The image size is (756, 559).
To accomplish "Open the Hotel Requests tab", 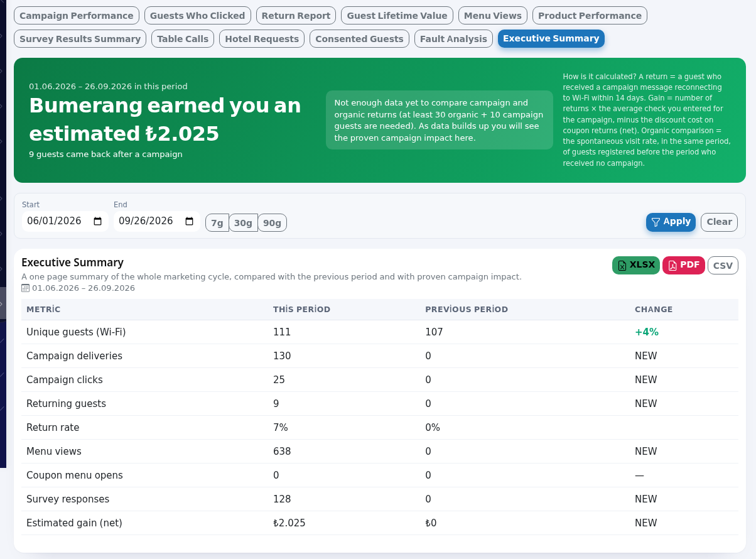I will pyautogui.click(x=262, y=39).
